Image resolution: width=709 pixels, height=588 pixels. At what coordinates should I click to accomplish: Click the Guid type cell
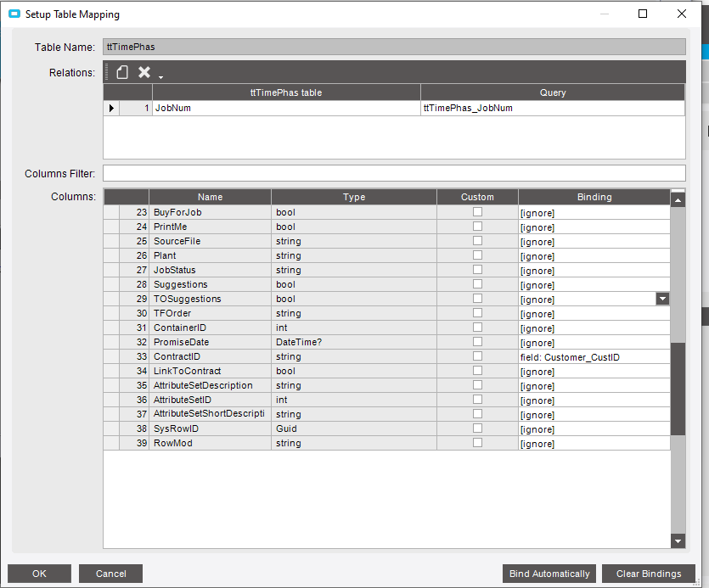[x=354, y=428]
